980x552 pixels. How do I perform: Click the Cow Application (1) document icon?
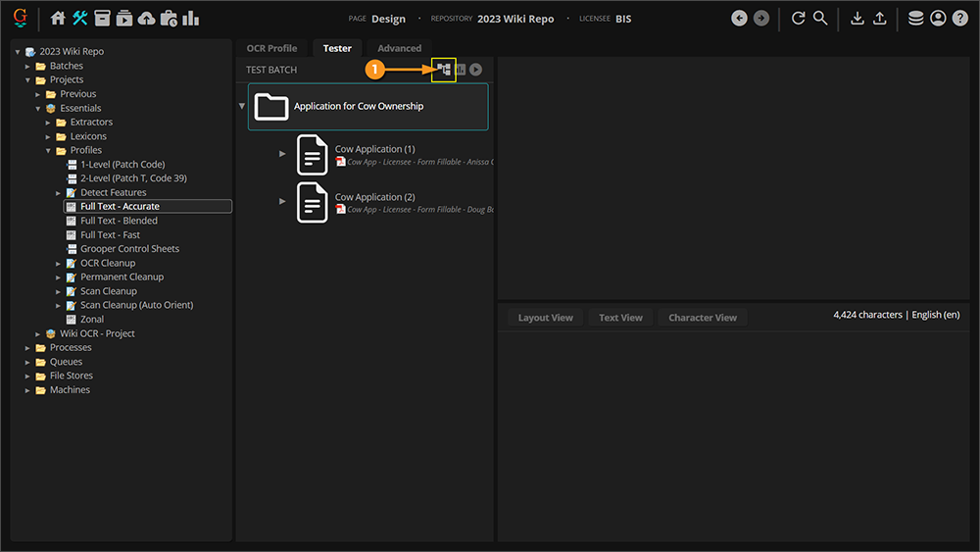(312, 154)
